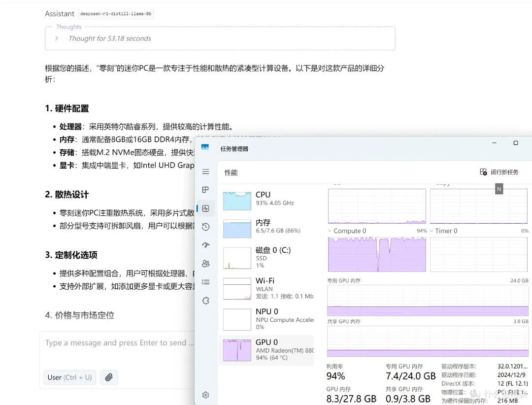Click the driver version 32.0.1201 value
The width and height of the screenshot is (532, 405).
[512, 366]
